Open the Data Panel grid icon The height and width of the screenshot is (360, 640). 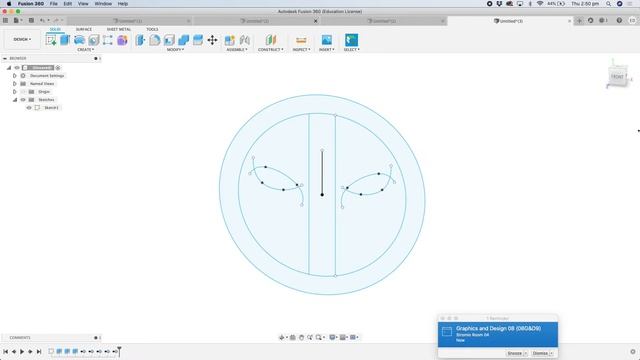click(5, 20)
